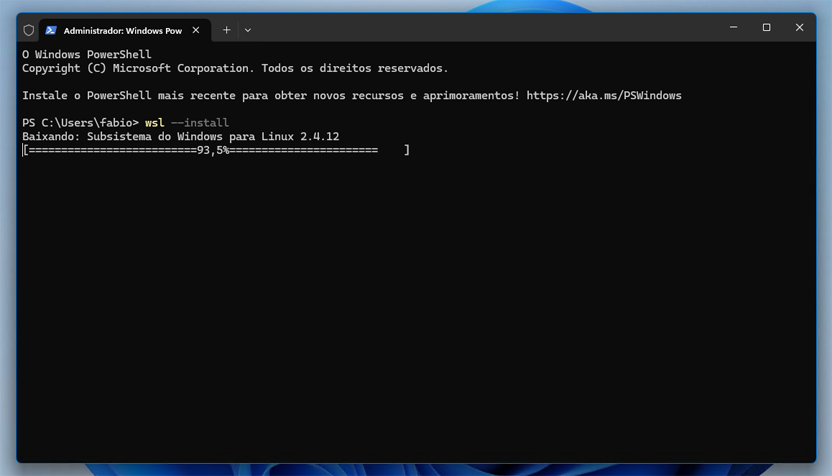Open the https://aka.ms/PSWindows link
This screenshot has width=832, height=476.
pyautogui.click(x=604, y=96)
